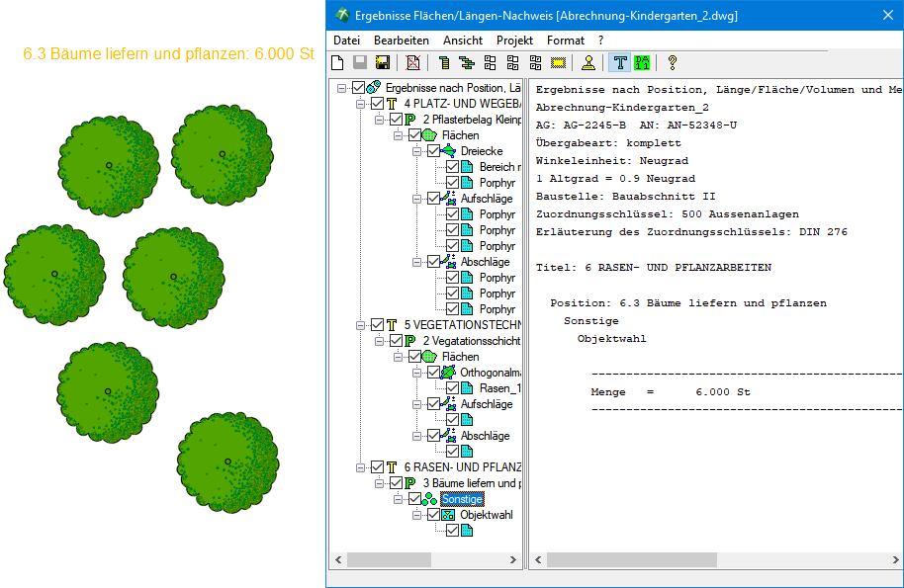904x588 pixels.
Task: Open the Projekt menu
Action: coord(514,41)
